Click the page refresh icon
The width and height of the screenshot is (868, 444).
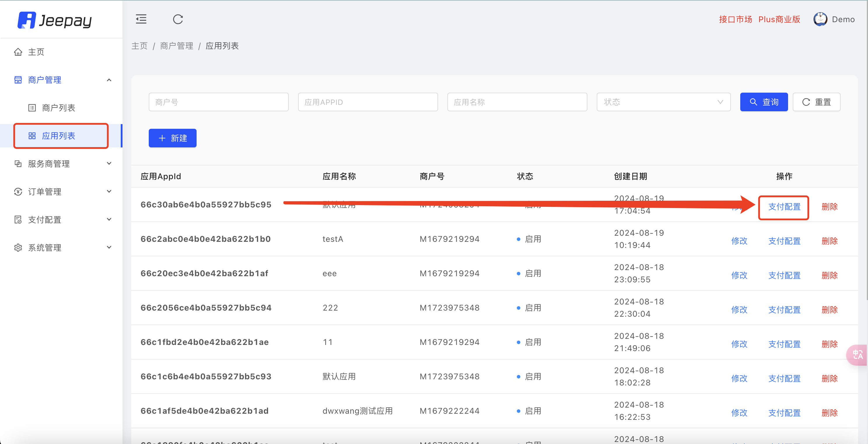pos(178,19)
